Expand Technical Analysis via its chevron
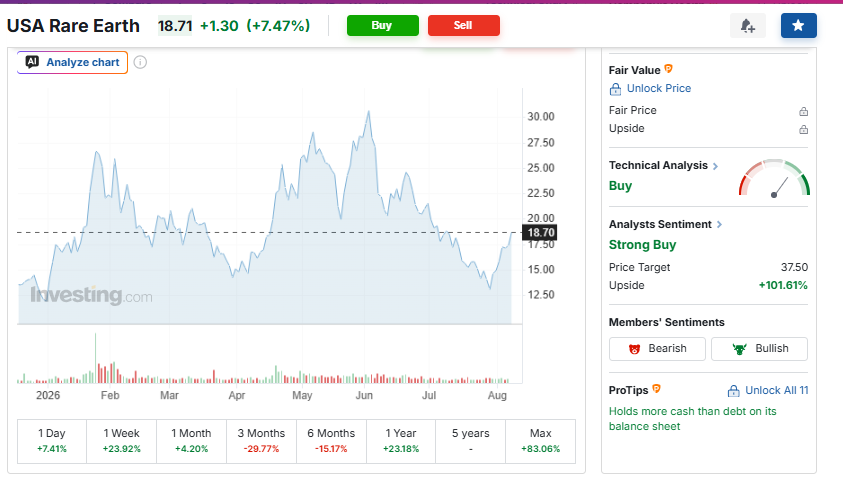 [716, 166]
